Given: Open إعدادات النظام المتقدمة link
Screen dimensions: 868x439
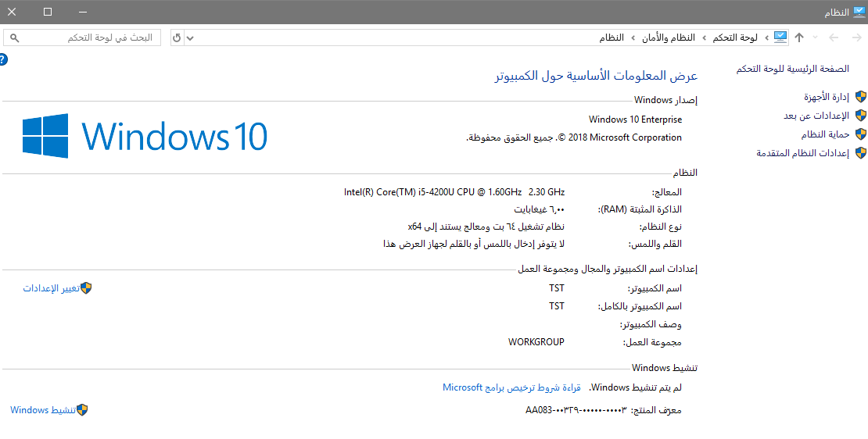Looking at the screenshot, I should [x=802, y=153].
